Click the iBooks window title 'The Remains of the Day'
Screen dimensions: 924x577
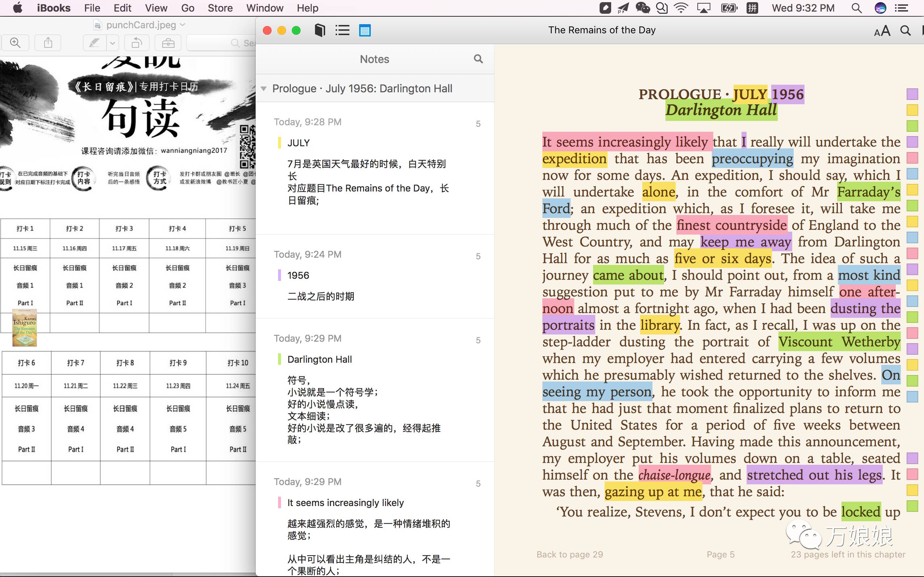point(602,30)
